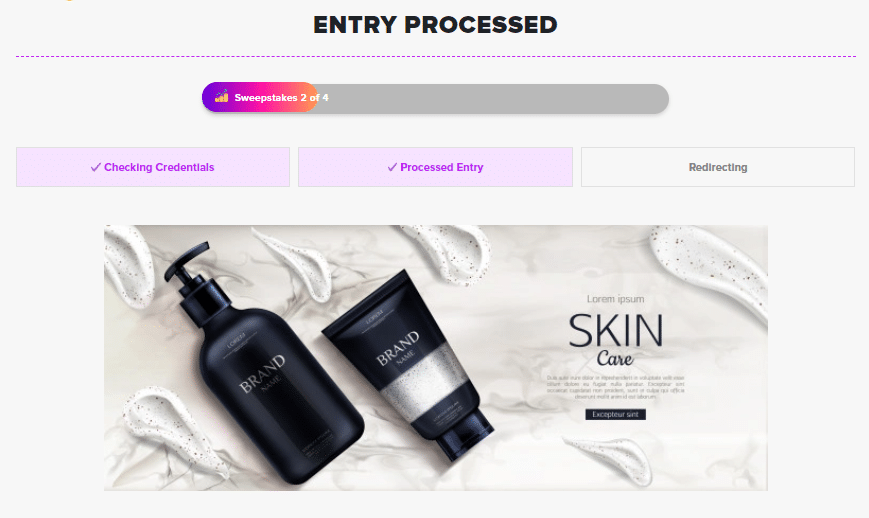Click the Sweepstakes 2 of 4 label
This screenshot has width=869, height=518.
point(281,98)
